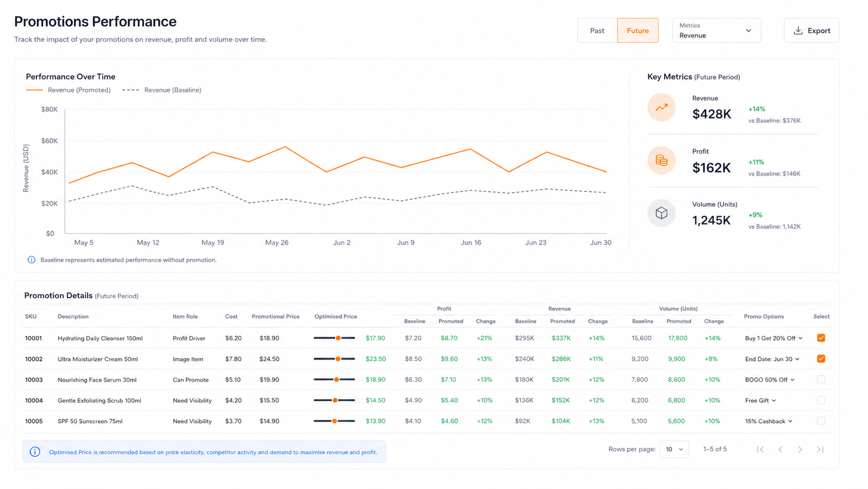868x489 pixels.
Task: Click the Profit Driver item role
Action: (x=189, y=338)
